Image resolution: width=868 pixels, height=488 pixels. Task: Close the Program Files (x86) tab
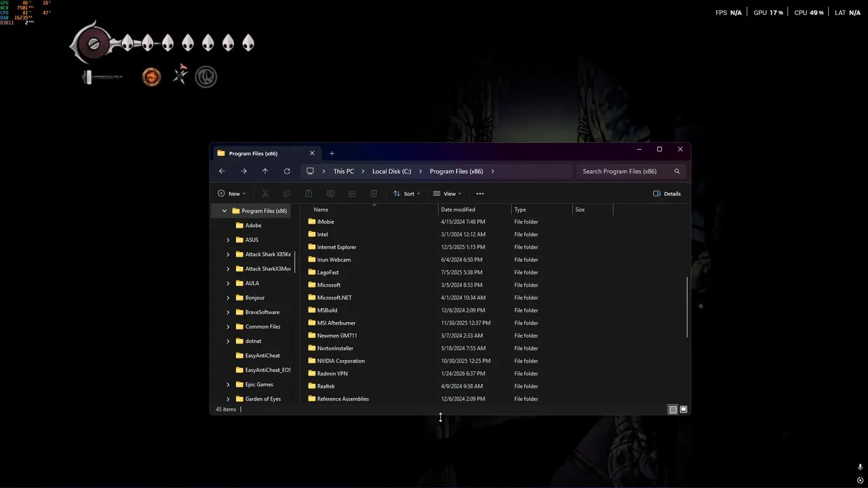(x=312, y=153)
